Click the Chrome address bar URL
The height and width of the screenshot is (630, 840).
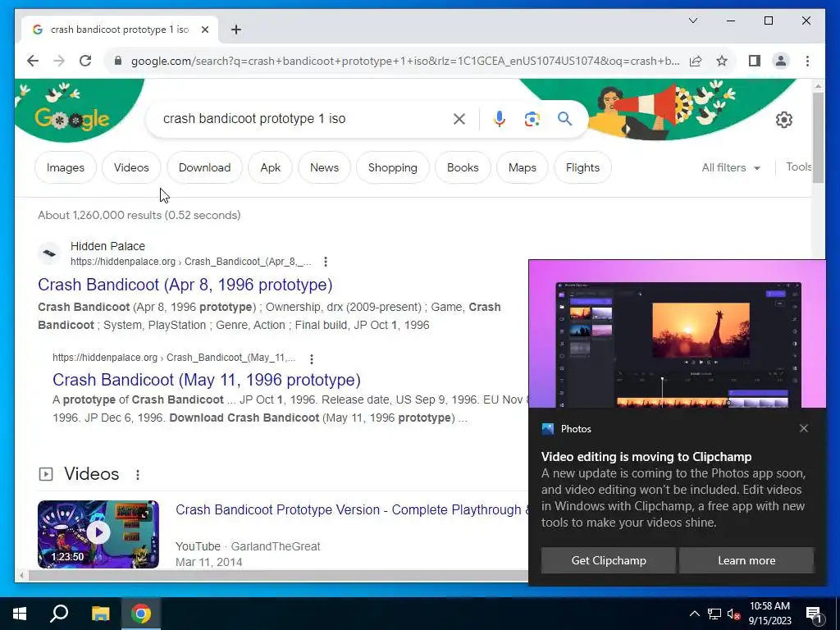click(405, 61)
